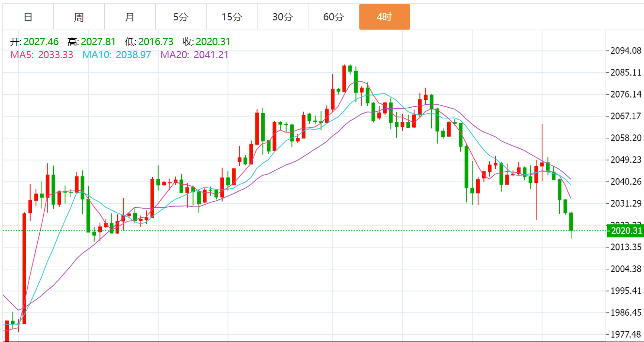Click the closing price value at top
The height and width of the screenshot is (342, 644).
point(213,42)
